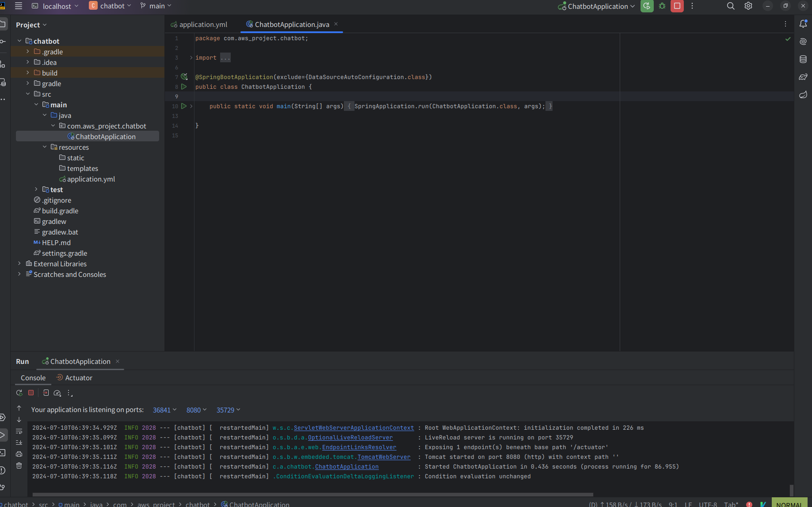Open the Notifications bell icon
The image size is (812, 507).
point(803,24)
